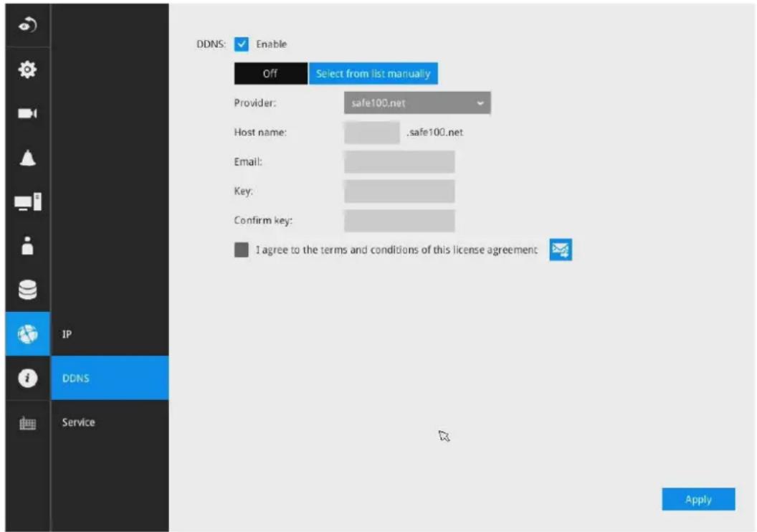Open the camera settings icon

click(27, 113)
